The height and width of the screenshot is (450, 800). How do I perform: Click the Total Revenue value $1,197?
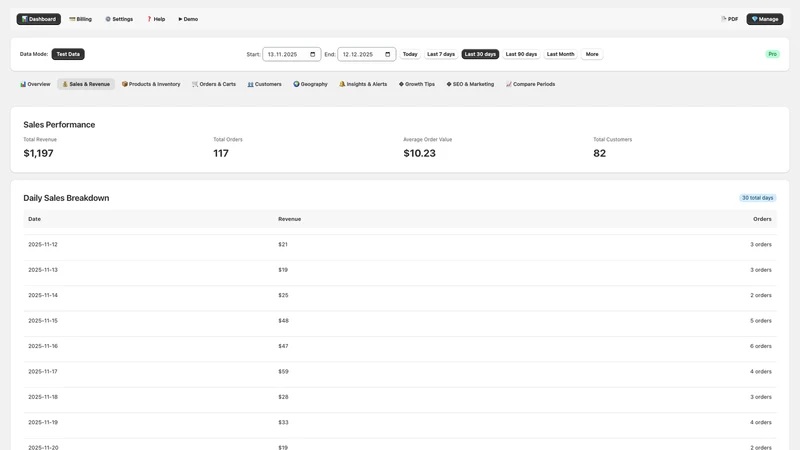click(x=38, y=153)
